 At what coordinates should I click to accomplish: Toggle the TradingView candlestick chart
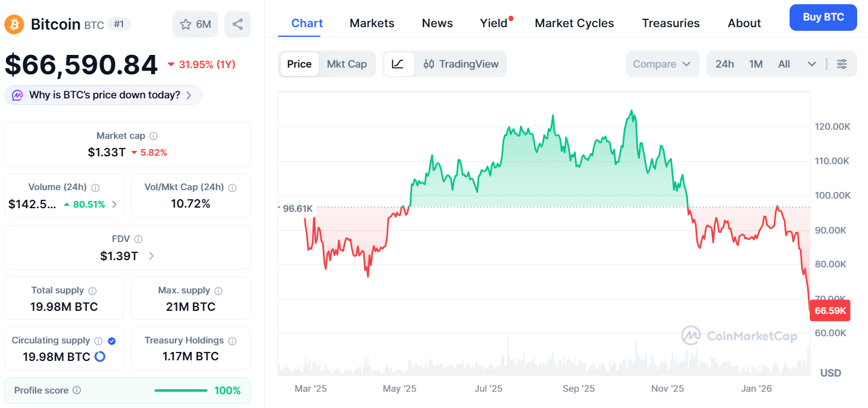(461, 64)
